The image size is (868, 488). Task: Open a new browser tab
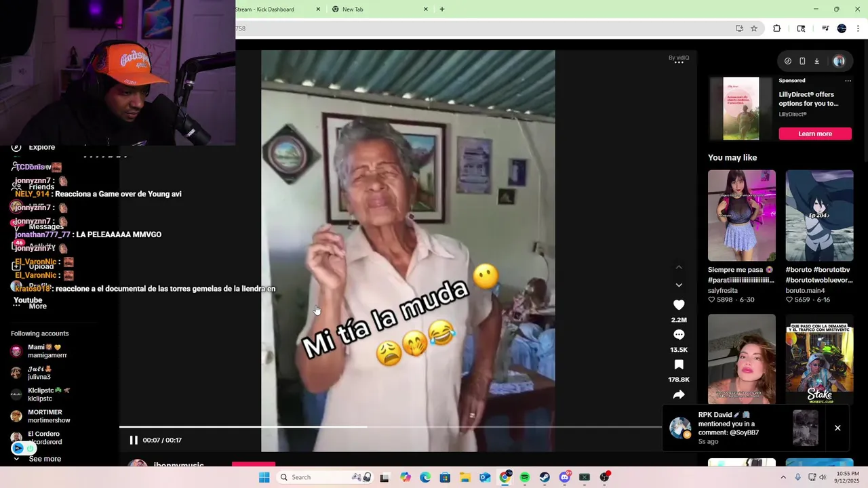pyautogui.click(x=442, y=9)
